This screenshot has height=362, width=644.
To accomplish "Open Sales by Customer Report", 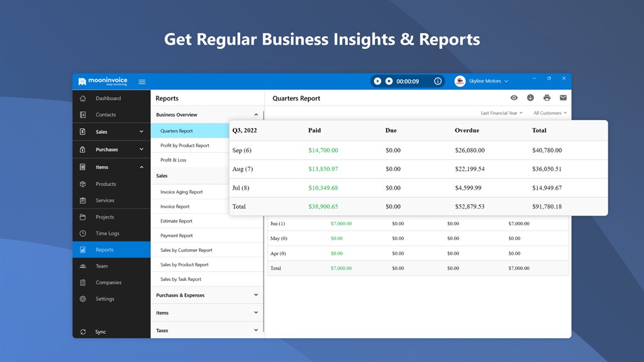I will pos(207,250).
